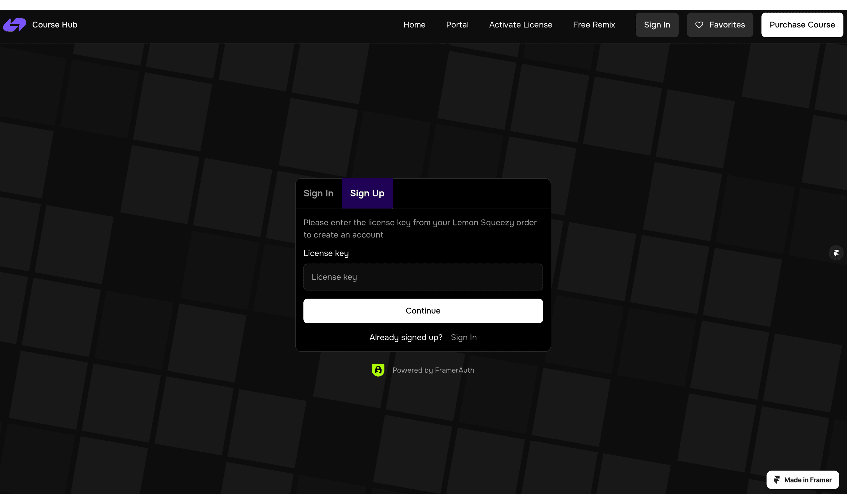Select the Sign Up tab
Screen dimensions: 847x504
pyautogui.click(x=367, y=193)
